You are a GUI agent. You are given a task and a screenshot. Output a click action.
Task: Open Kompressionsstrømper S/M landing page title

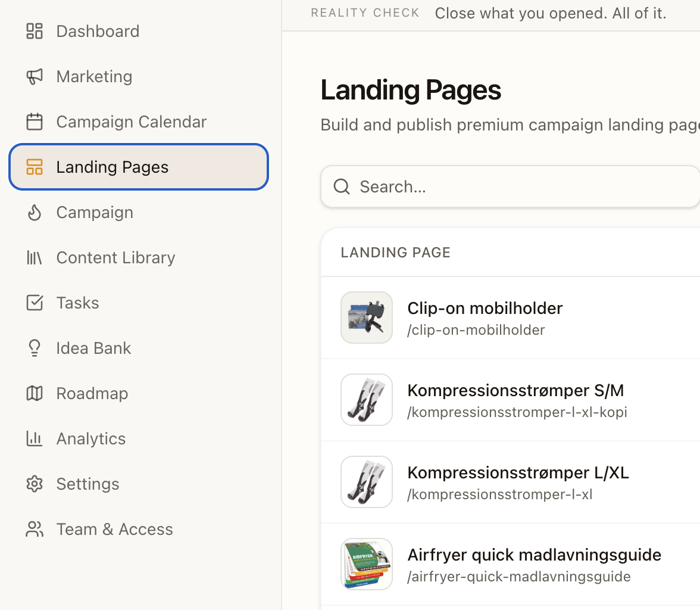coord(515,390)
